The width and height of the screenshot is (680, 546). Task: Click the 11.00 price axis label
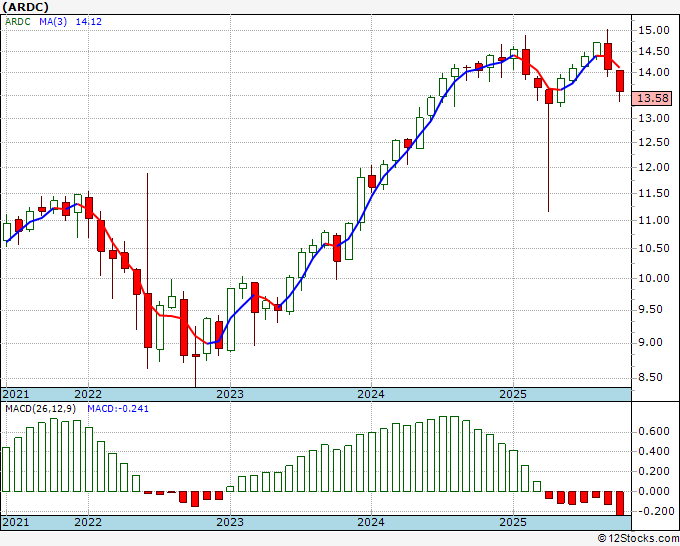(654, 220)
